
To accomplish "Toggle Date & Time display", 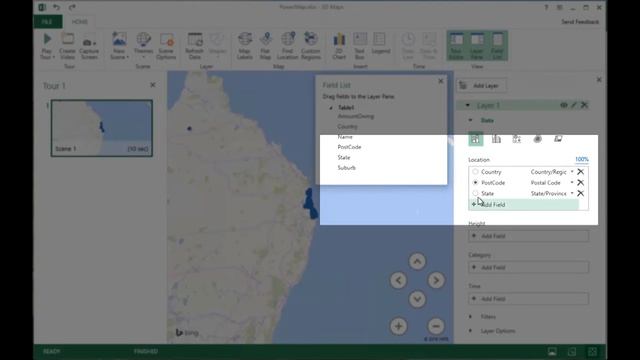I will (428, 46).
